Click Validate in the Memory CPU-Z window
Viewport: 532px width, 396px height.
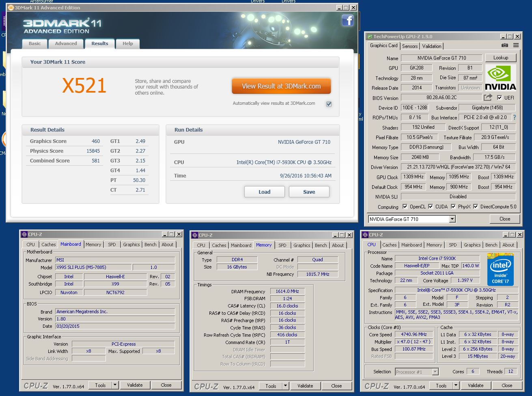[x=305, y=386]
